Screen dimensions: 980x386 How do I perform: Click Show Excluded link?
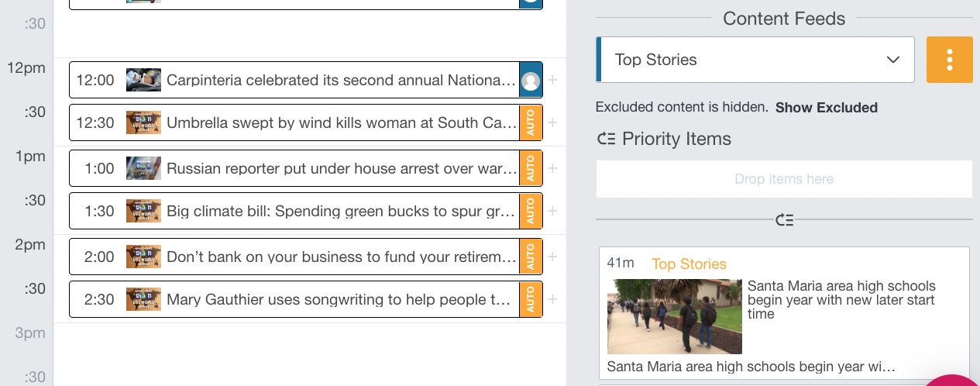point(827,108)
